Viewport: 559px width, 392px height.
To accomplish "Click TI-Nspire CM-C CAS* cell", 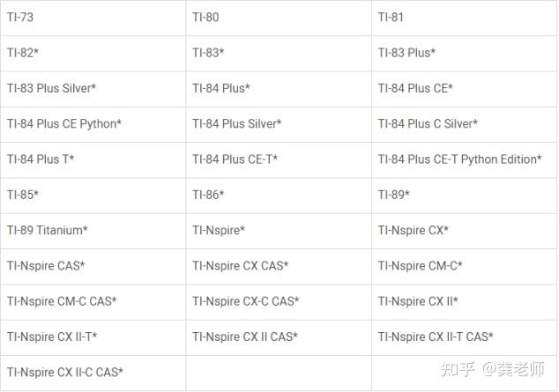I will [93, 302].
